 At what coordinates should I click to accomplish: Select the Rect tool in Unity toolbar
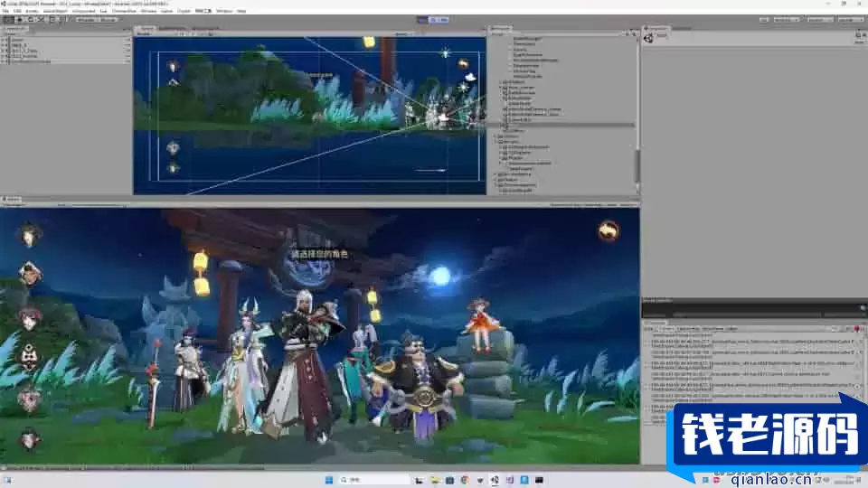pyautogui.click(x=52, y=19)
